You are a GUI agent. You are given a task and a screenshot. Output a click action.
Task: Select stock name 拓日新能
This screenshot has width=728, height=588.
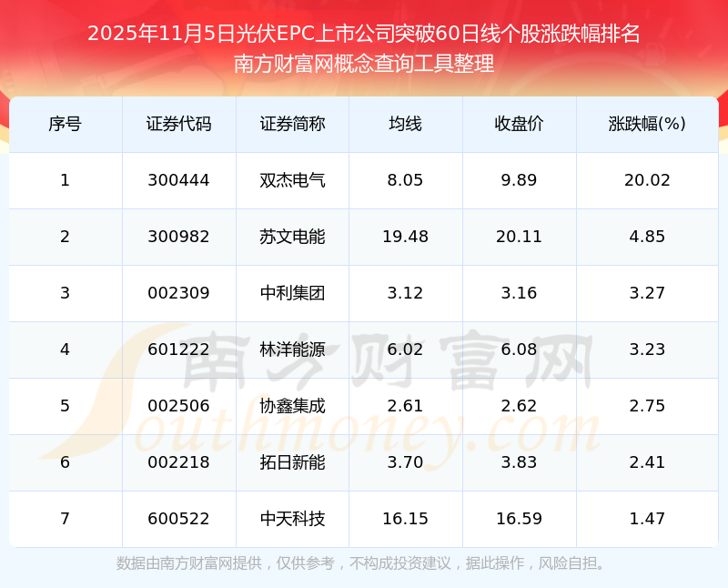[x=292, y=462]
